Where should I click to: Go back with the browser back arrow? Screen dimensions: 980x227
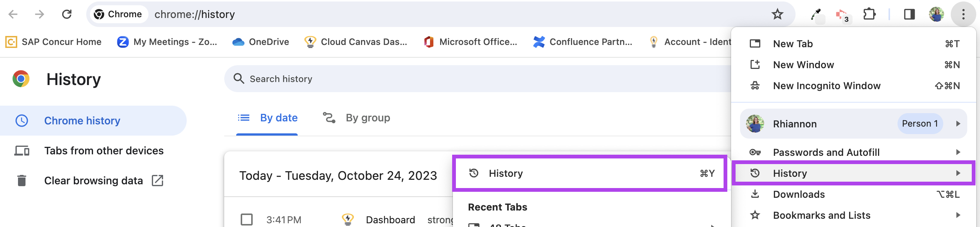tap(13, 15)
